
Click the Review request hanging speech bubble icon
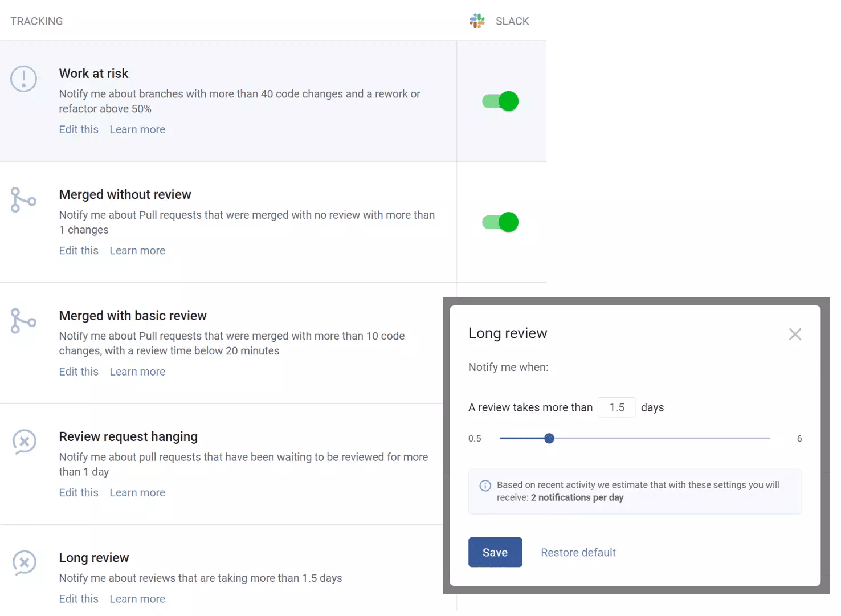pyautogui.click(x=23, y=442)
